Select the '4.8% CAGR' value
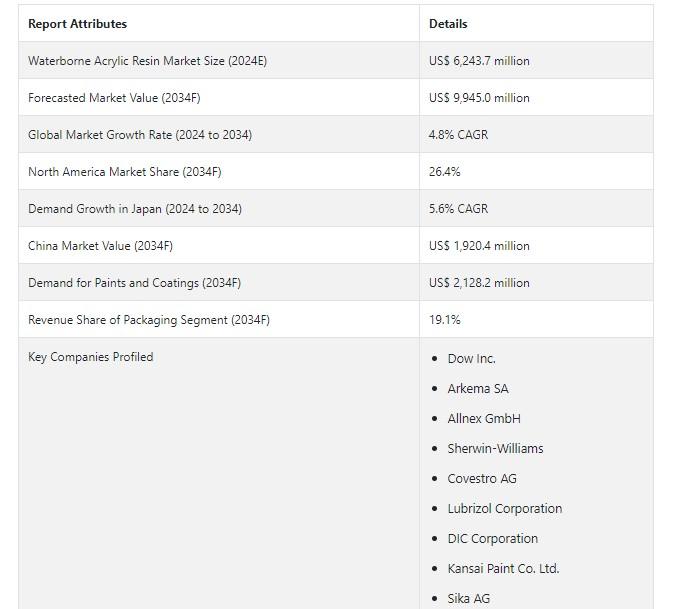673x609 pixels. tap(458, 135)
